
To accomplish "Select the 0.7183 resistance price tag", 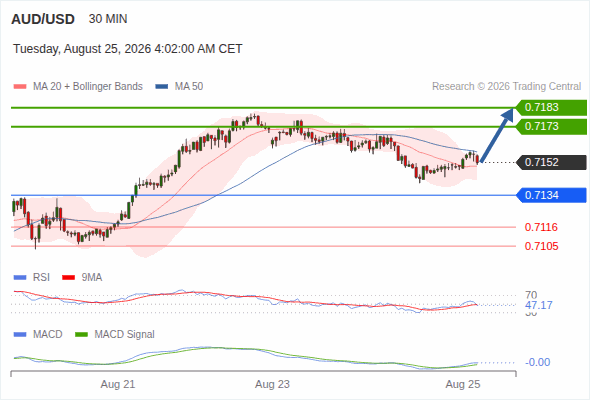I will pos(552,108).
